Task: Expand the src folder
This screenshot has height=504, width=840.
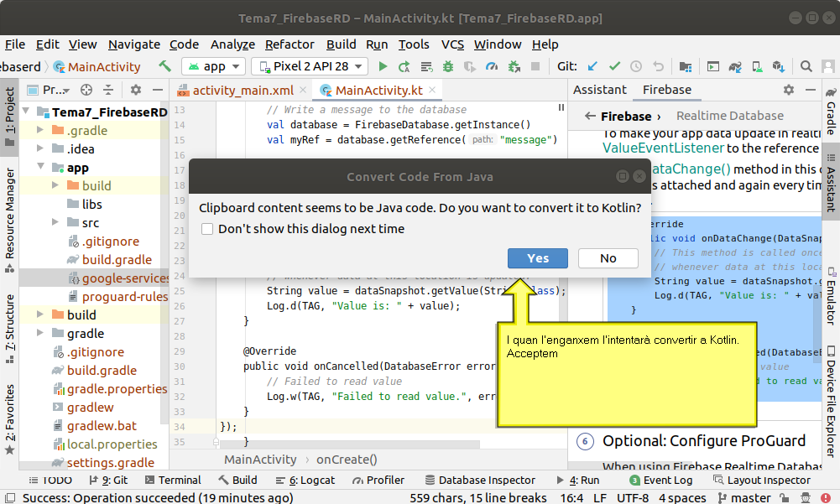Action: (55, 222)
